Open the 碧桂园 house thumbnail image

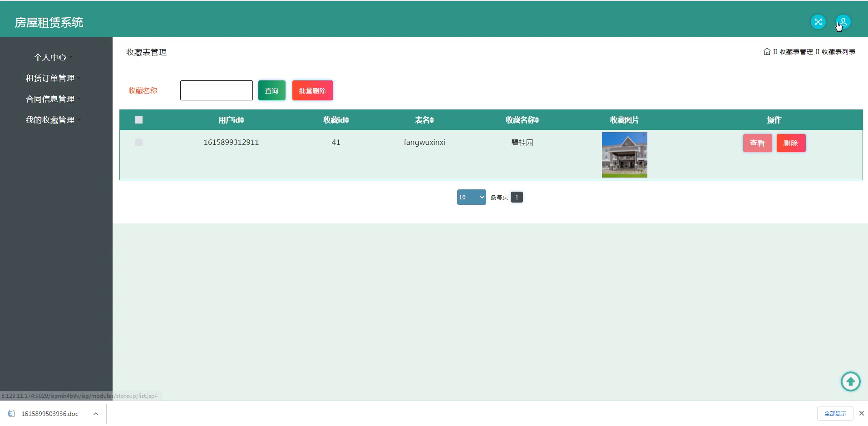[x=625, y=155]
